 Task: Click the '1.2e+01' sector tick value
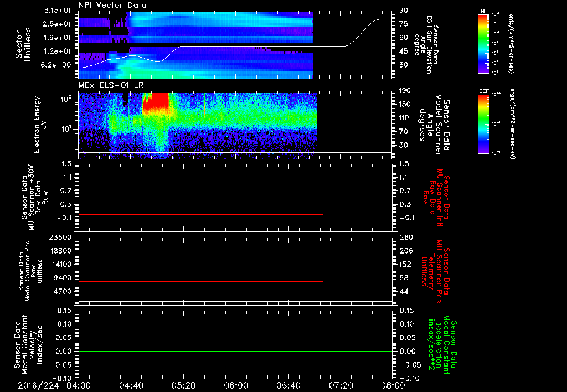tap(57, 51)
